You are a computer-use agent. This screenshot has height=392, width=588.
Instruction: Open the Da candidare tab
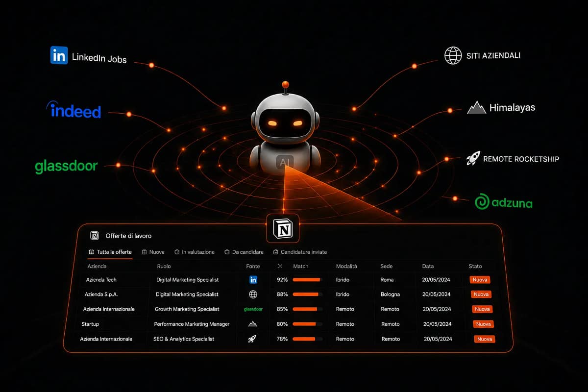[x=244, y=252]
